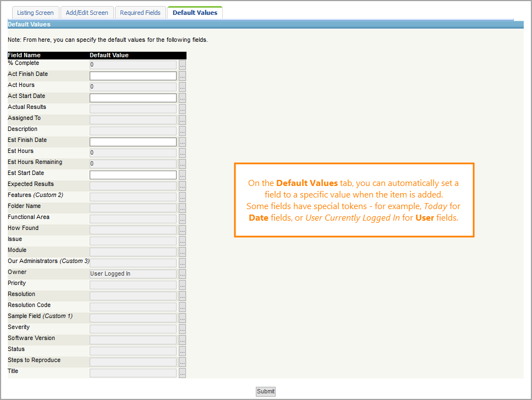
Task: Open the value picker for % Complete
Action: 182,64
